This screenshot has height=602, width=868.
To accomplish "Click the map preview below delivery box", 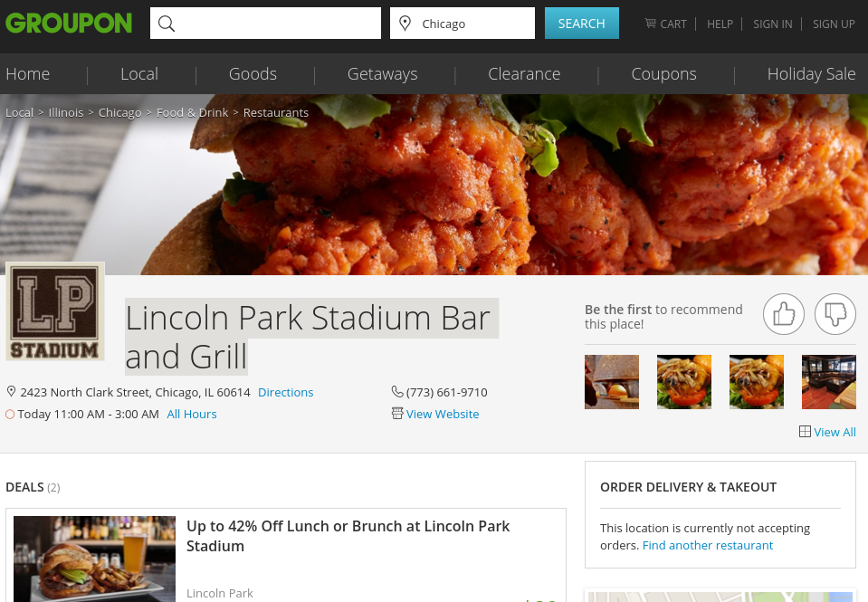I will point(720,596).
